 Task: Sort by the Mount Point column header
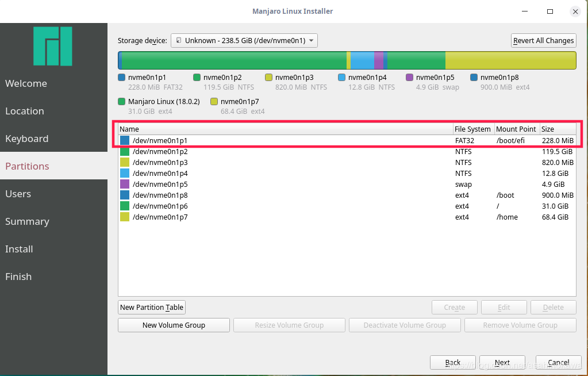point(517,129)
